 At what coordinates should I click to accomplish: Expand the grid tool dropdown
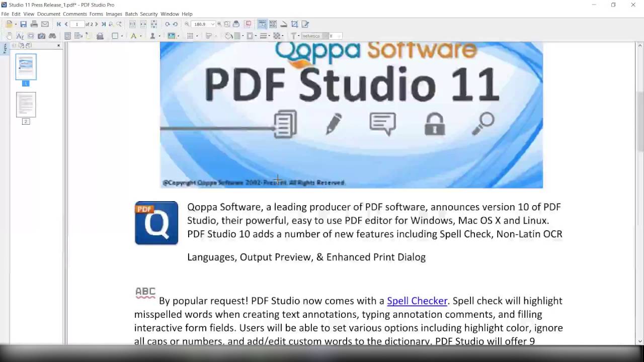click(197, 36)
